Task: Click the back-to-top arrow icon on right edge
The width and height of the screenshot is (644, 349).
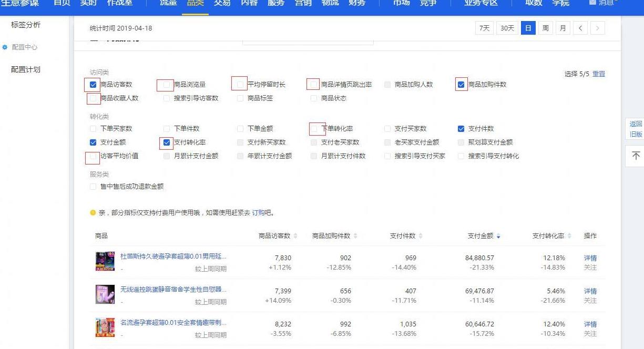Action: point(636,156)
